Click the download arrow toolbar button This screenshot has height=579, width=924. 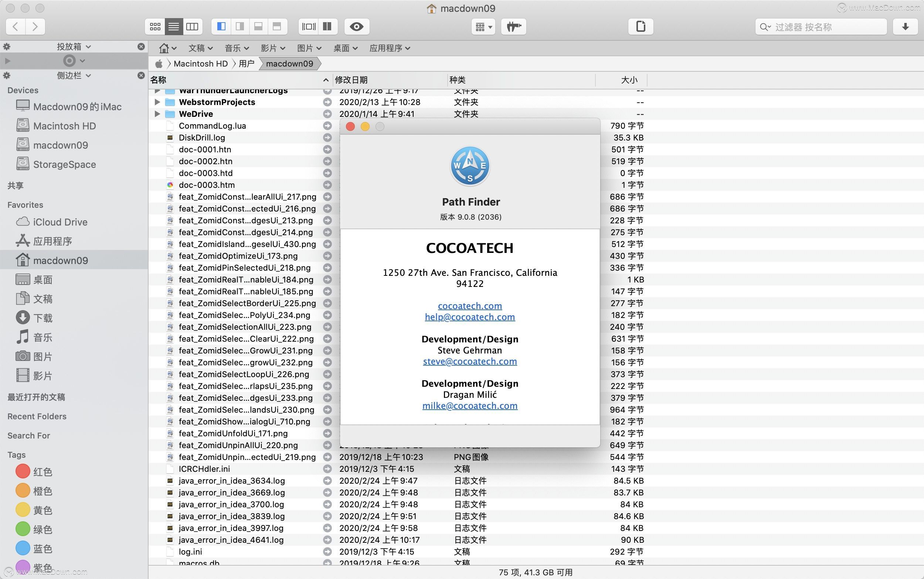tap(905, 27)
